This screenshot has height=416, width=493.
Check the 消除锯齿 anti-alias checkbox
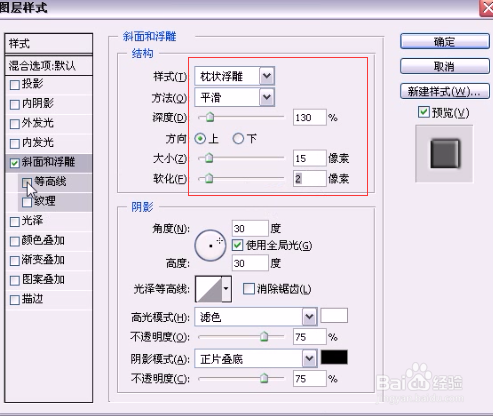coord(249,289)
